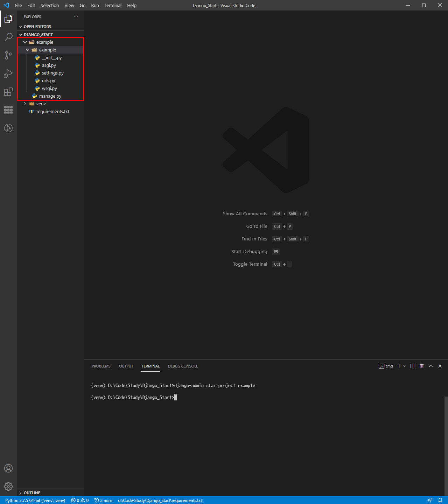Collapse the OPEN EDITORS section

click(50, 27)
